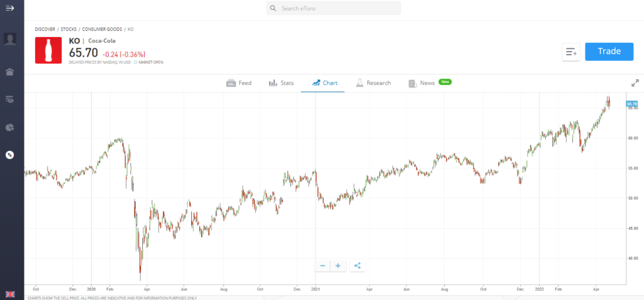Zoom in the chart with the plus button

(338, 266)
